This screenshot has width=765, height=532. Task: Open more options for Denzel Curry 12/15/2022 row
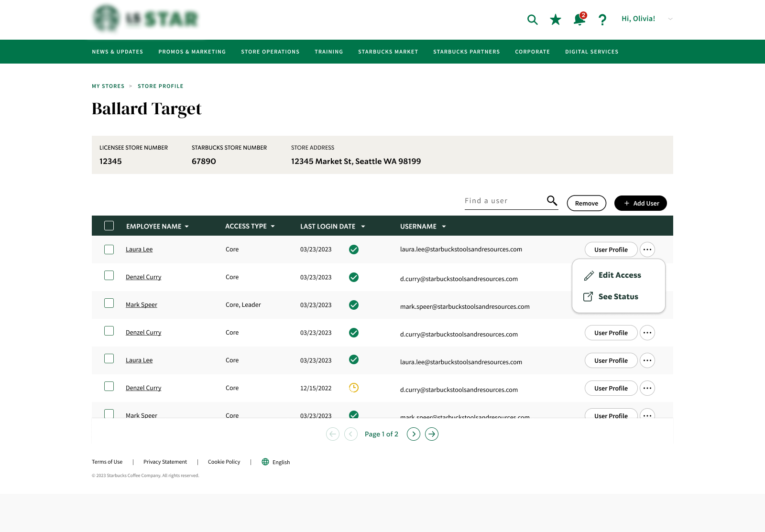647,388
